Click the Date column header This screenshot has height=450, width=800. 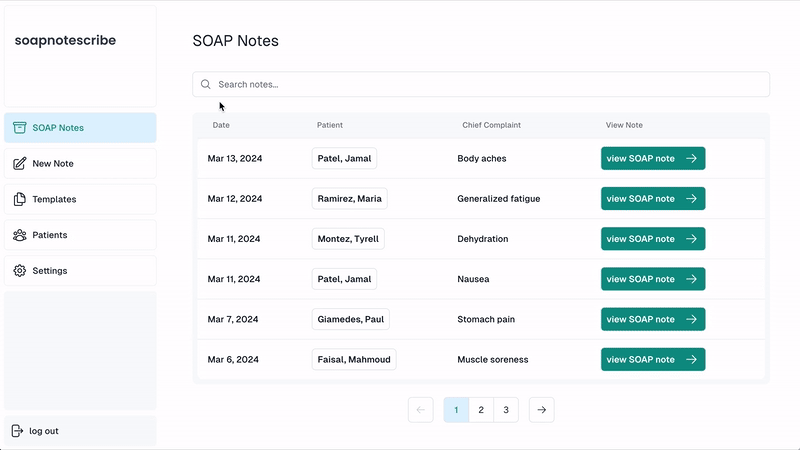(221, 125)
